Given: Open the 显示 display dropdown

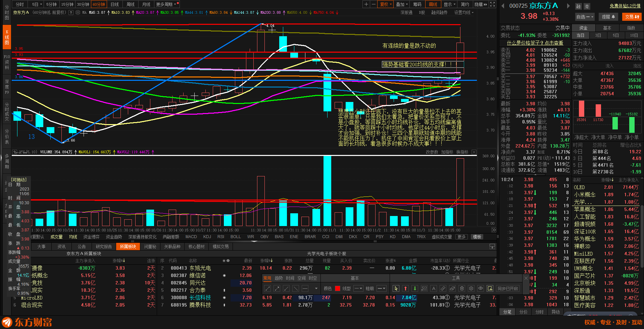Looking at the screenshot, I should point(449,4).
